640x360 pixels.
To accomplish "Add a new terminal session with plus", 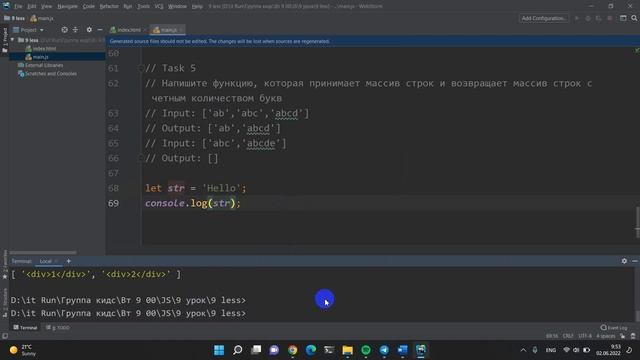I will [69, 261].
